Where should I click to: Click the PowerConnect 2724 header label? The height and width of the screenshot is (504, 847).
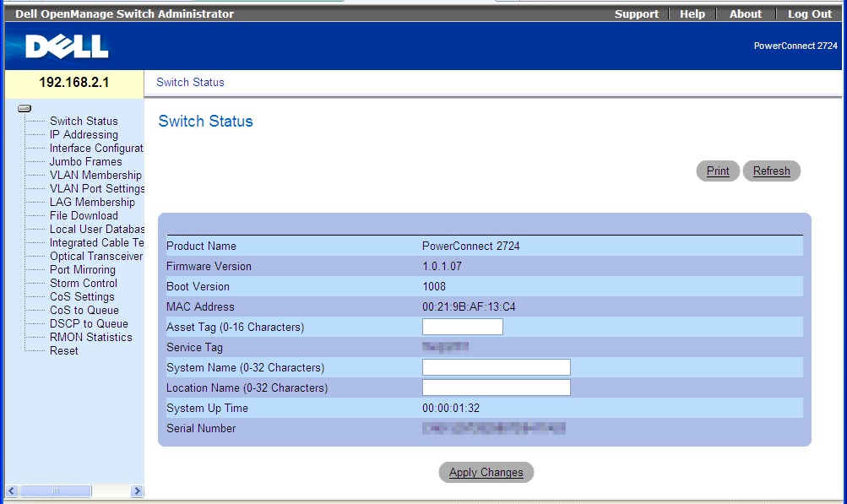795,46
